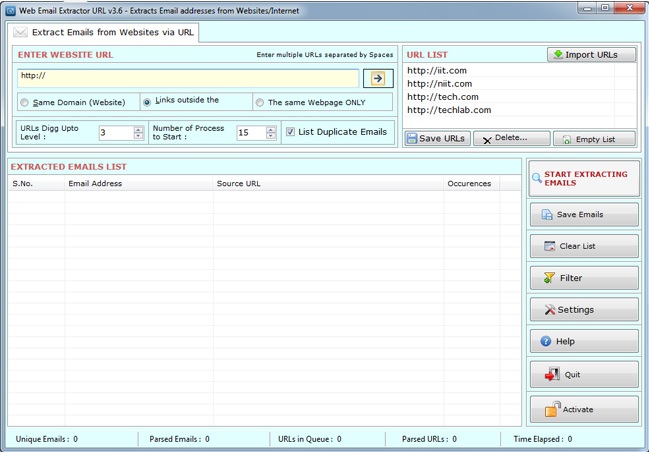Select the Same Domain (Website) radio option
The image size is (649, 452).
[25, 103]
